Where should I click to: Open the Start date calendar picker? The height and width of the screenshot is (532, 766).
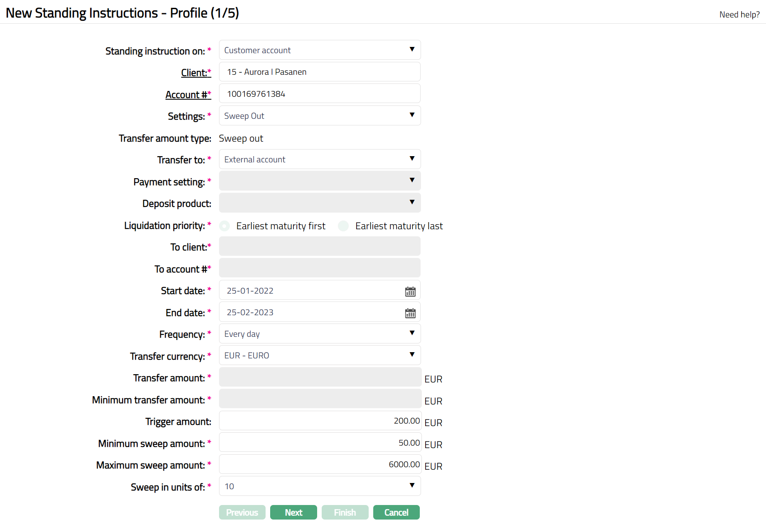tap(410, 292)
